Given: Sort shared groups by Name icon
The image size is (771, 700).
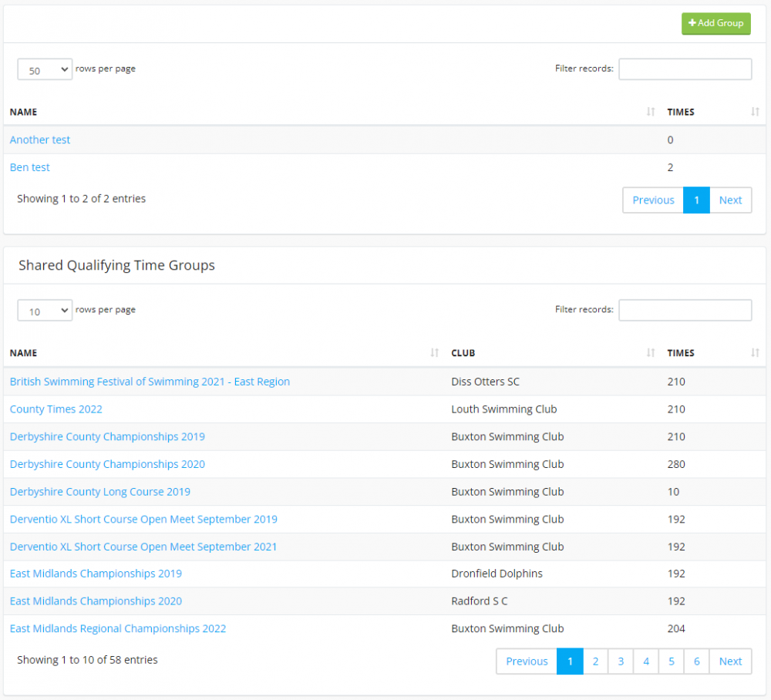Looking at the screenshot, I should coord(435,353).
